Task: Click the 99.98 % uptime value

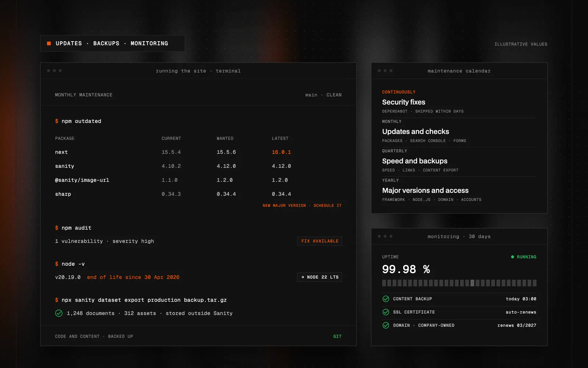Action: (406, 269)
